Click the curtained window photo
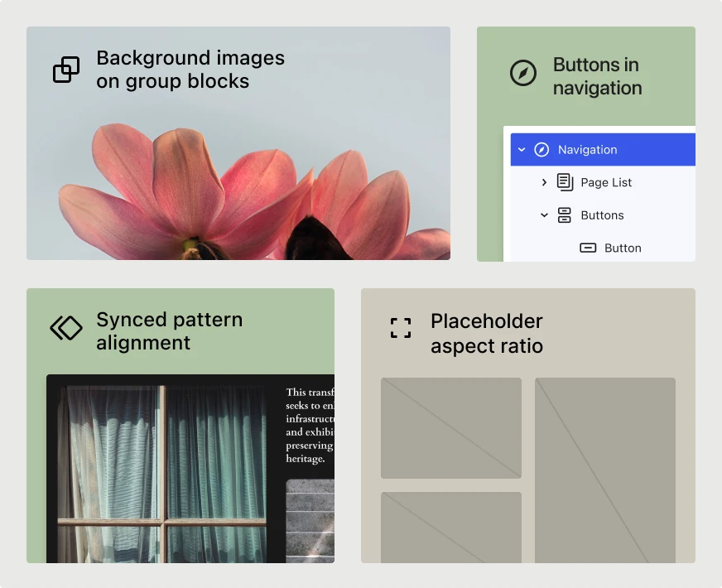 coord(161,472)
